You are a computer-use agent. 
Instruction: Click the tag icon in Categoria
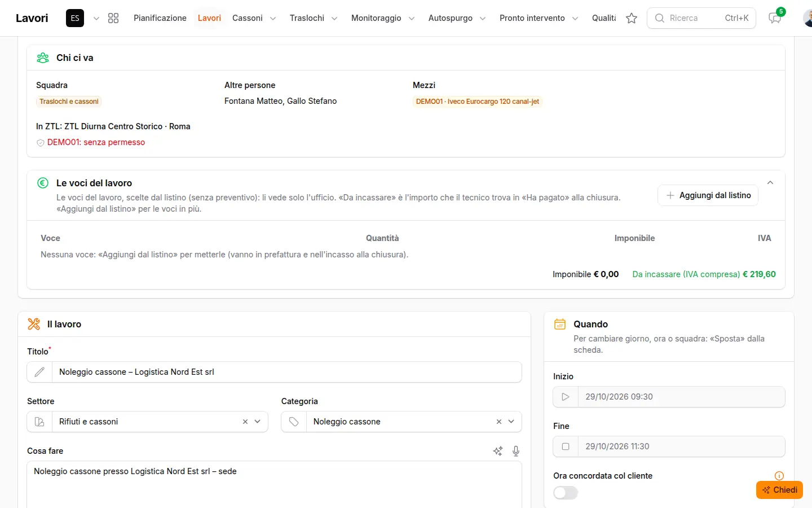[294, 422]
